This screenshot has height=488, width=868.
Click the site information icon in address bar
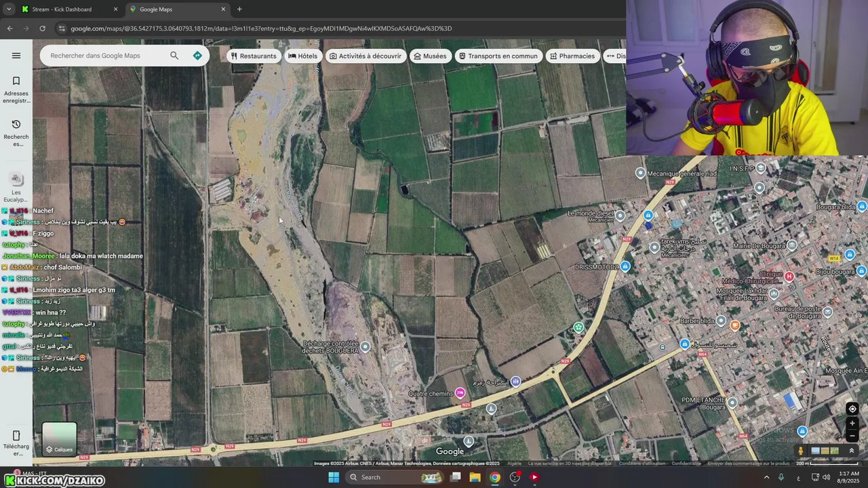(62, 28)
